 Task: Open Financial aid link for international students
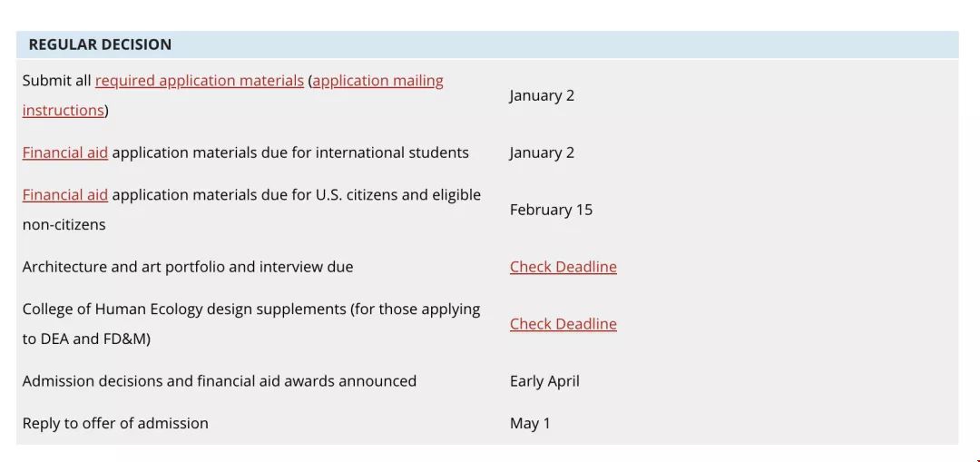click(x=65, y=152)
